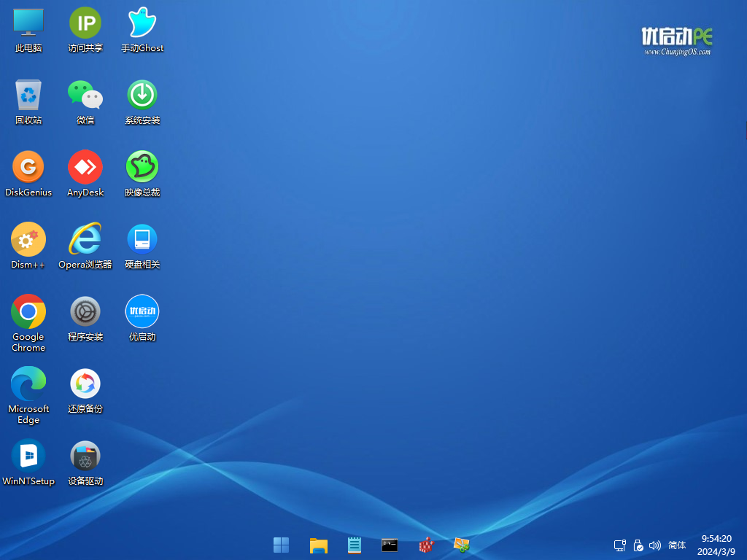Click the red cubes taskbar icon
This screenshot has height=560, width=747.
pyautogui.click(x=426, y=545)
